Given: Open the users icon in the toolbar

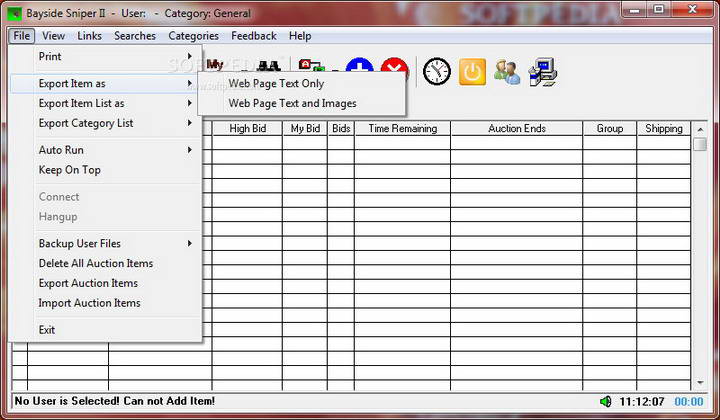Looking at the screenshot, I should [x=507, y=72].
